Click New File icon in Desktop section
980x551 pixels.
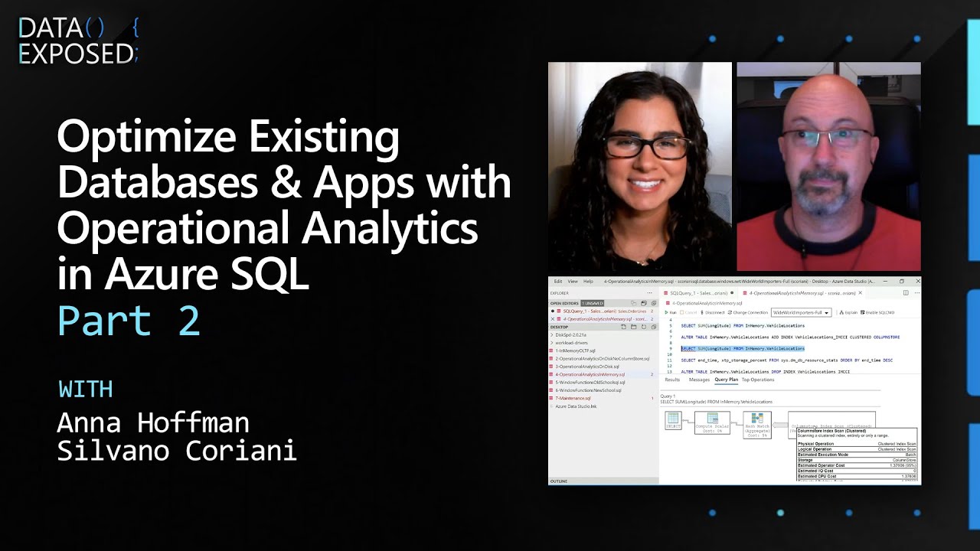[x=623, y=327]
